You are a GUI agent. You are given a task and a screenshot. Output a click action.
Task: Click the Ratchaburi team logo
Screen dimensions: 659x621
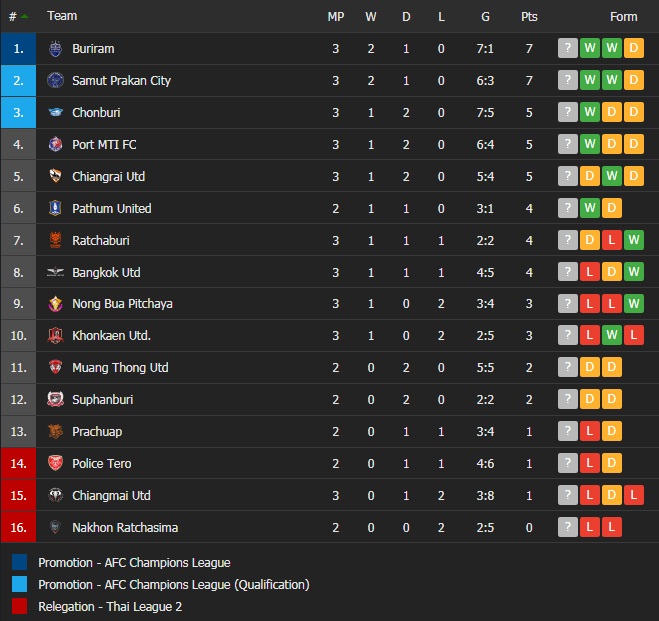[x=55, y=240]
